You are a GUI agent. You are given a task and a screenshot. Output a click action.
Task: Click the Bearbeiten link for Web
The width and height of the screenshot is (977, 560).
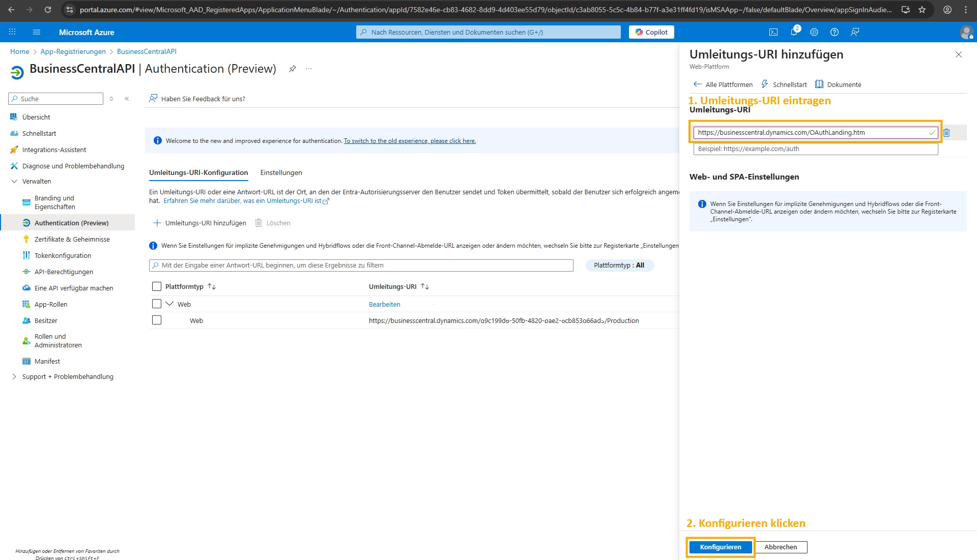pyautogui.click(x=384, y=304)
